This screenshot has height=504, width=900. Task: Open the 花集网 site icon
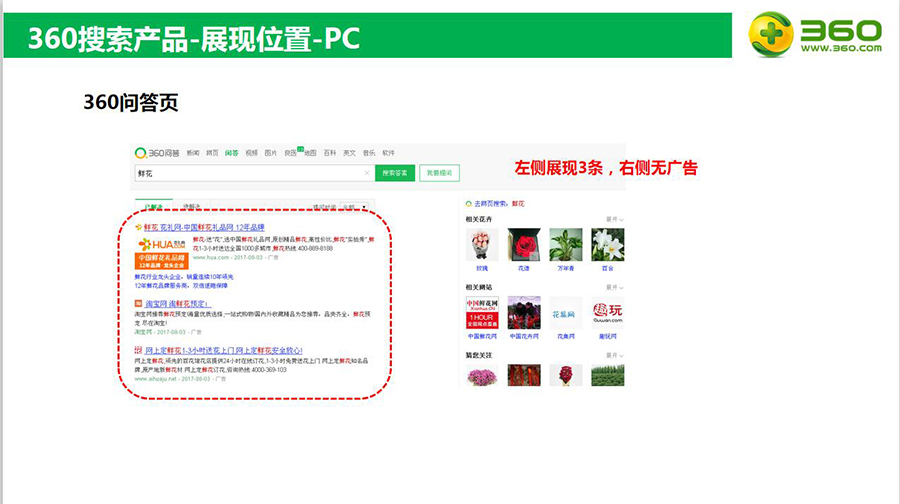pos(566,313)
